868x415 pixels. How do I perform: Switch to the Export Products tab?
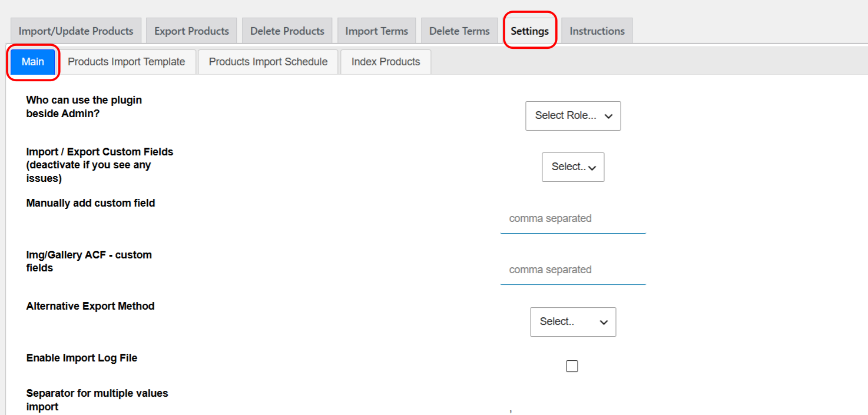point(191,31)
